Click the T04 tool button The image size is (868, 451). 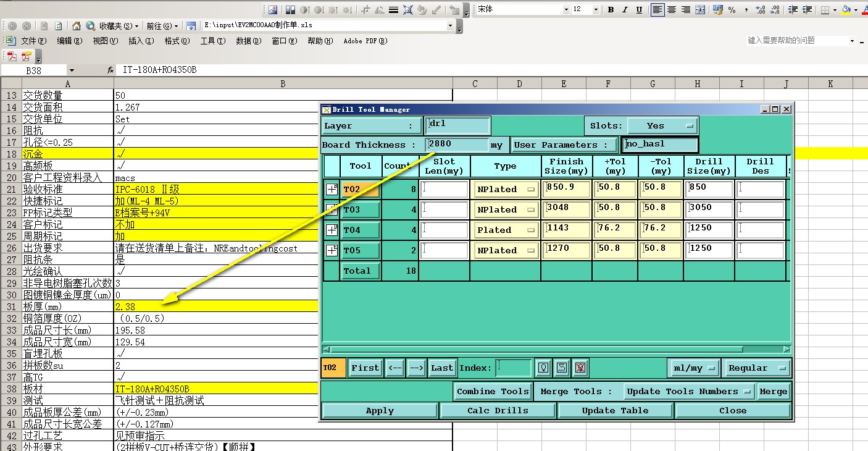(x=361, y=230)
